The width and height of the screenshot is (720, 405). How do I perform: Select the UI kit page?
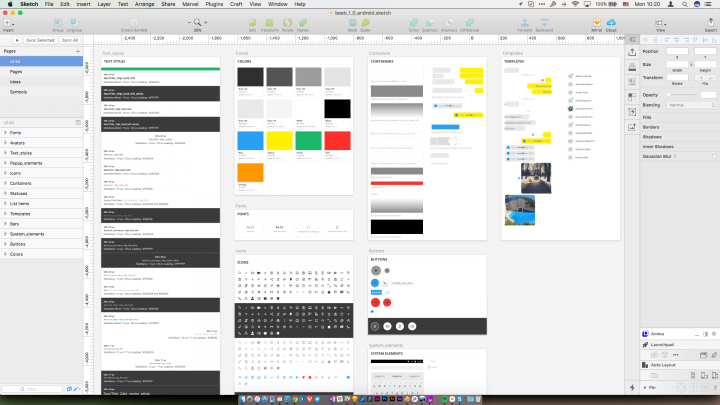pyautogui.click(x=41, y=62)
